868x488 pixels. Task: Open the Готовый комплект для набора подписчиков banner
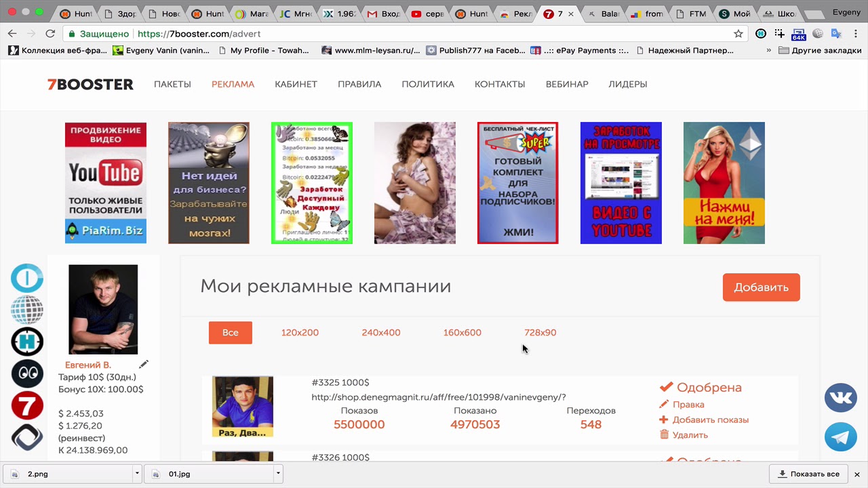point(518,183)
